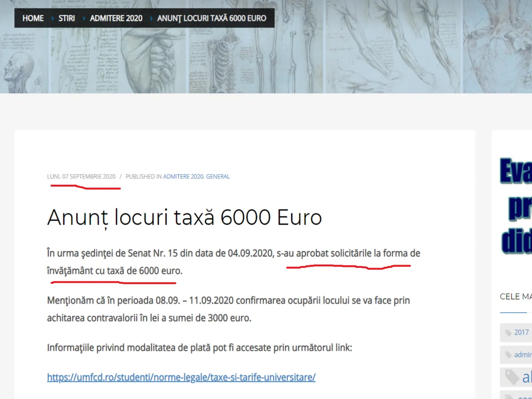The width and height of the screenshot is (532, 399).
Task: Click the large 'al…' tag link
Action: coord(527,377)
